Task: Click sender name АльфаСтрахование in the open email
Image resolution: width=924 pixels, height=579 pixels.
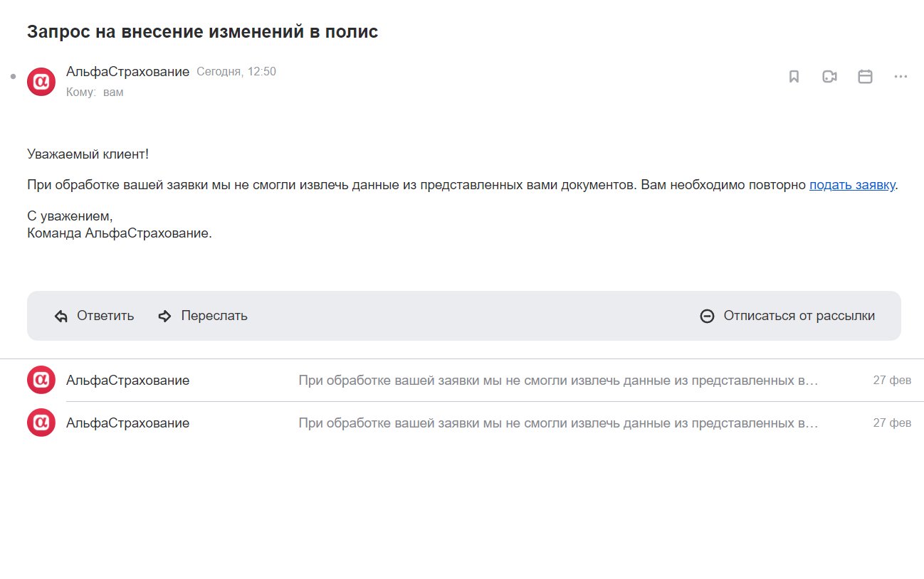Action: click(127, 72)
